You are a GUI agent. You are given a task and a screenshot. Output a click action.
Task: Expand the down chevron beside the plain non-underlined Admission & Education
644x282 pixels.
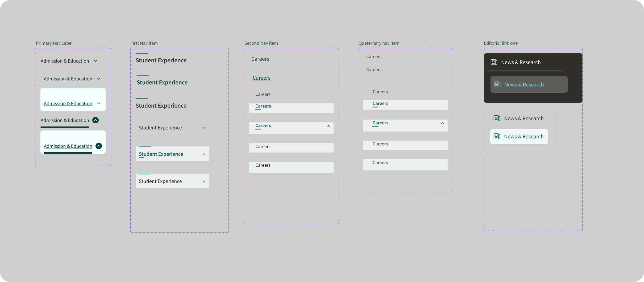pos(95,61)
